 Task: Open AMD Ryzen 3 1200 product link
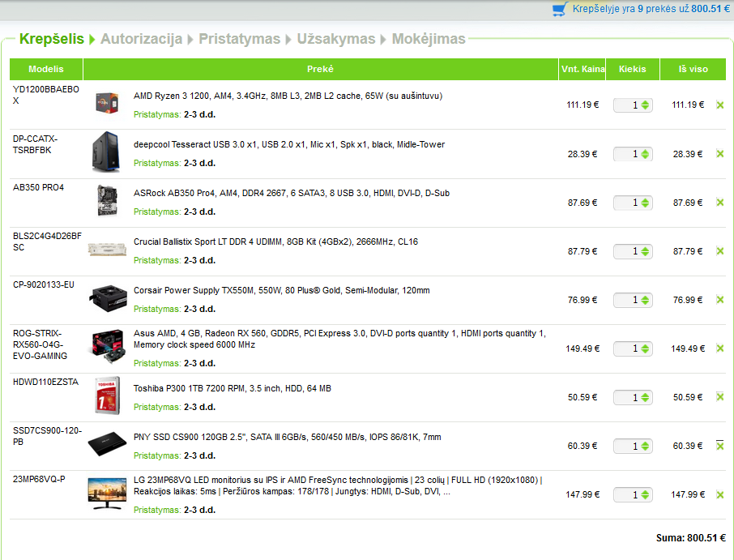point(288,96)
